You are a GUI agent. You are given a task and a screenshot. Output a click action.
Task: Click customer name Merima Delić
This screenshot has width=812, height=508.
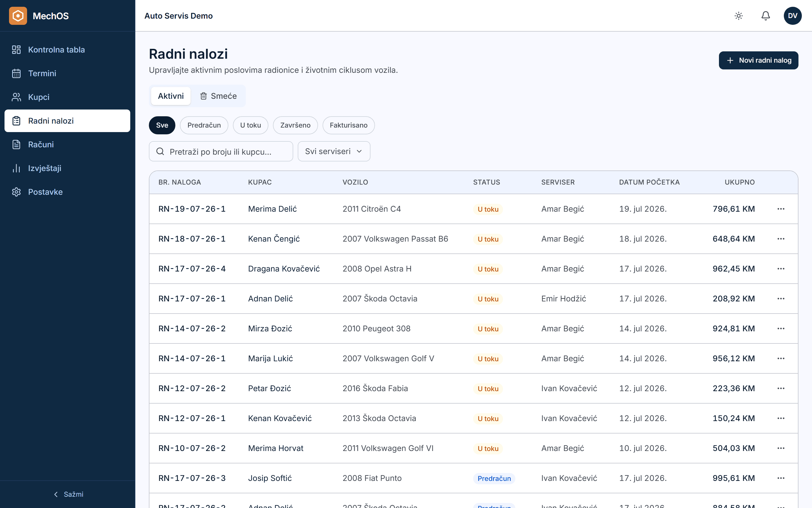click(x=272, y=209)
